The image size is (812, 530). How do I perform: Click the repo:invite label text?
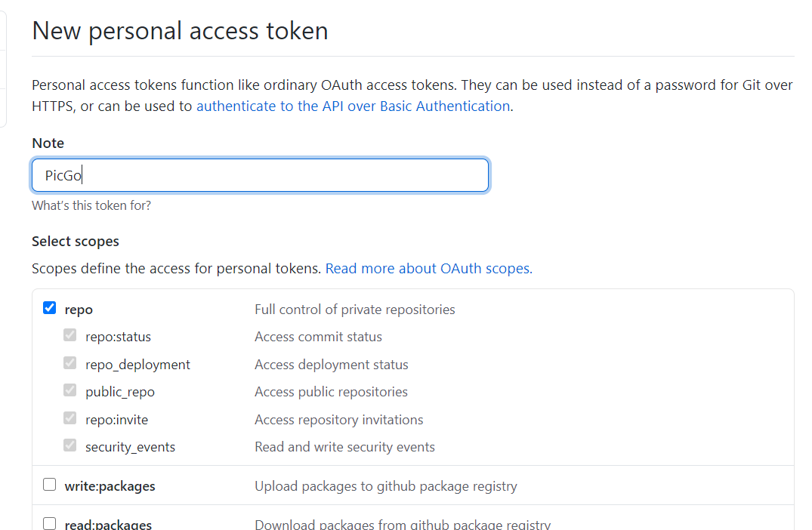[116, 420]
